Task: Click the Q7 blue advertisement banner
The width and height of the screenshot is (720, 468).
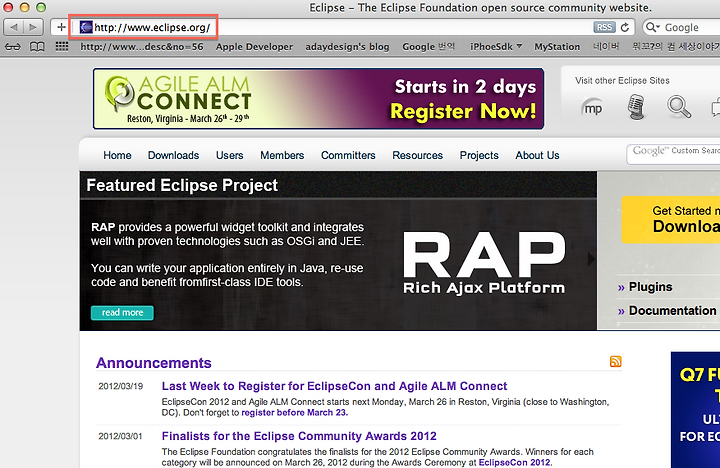Action: (695, 410)
